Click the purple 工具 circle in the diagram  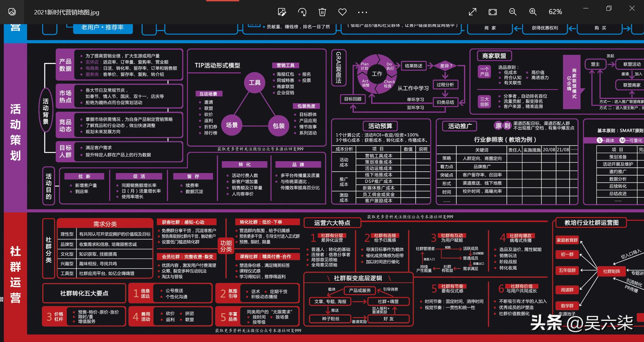tap(254, 82)
